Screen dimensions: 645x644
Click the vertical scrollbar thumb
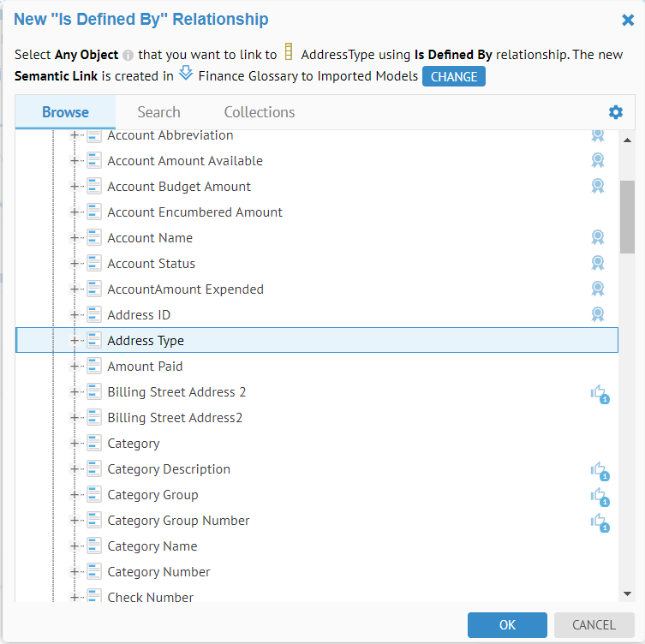pyautogui.click(x=627, y=216)
